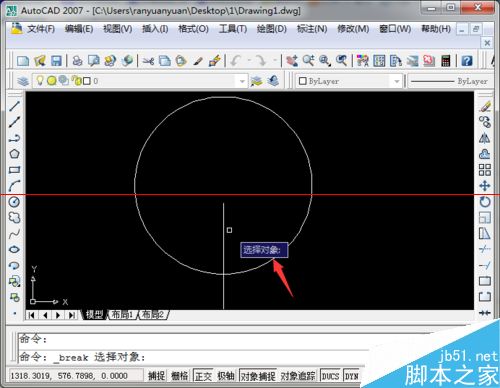Select the Insert Block tool
Image resolution: width=500 pixels, height=388 pixels.
click(14, 282)
